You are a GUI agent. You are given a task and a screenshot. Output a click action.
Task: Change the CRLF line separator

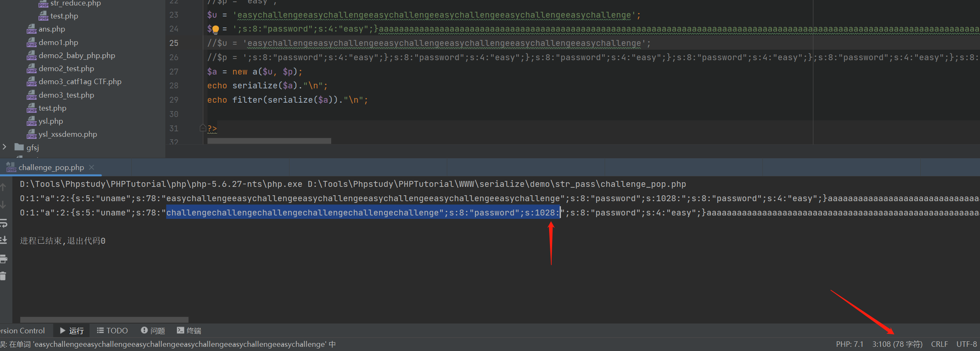tap(939, 344)
